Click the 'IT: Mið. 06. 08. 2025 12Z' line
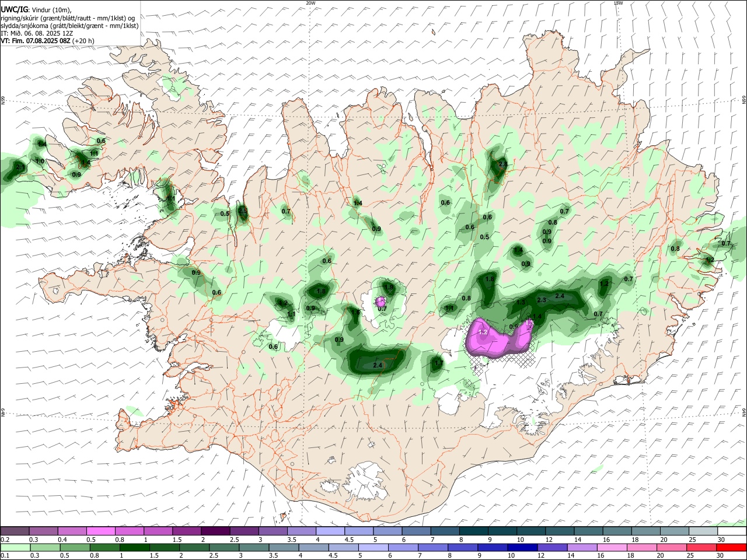The height and width of the screenshot is (560, 747). tap(37, 33)
